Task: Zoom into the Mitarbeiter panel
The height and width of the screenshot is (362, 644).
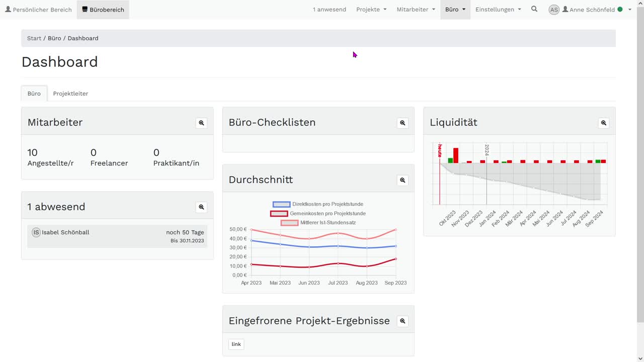Action: click(201, 123)
